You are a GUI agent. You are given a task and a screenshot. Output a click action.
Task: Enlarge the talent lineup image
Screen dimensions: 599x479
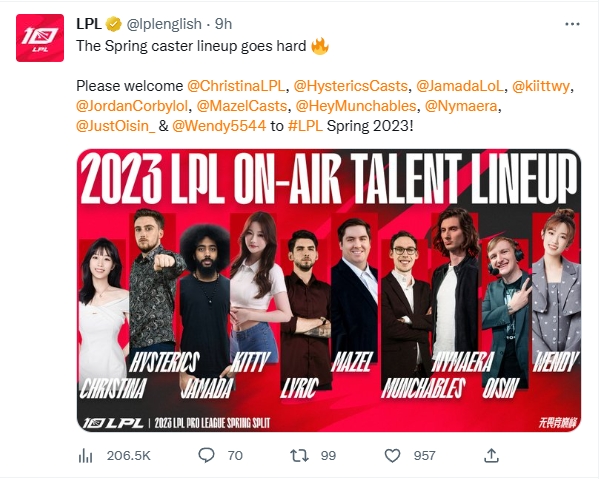click(x=329, y=290)
